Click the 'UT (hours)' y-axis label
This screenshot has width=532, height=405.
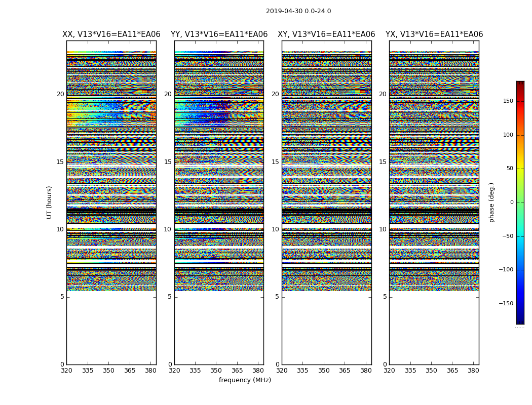point(49,202)
